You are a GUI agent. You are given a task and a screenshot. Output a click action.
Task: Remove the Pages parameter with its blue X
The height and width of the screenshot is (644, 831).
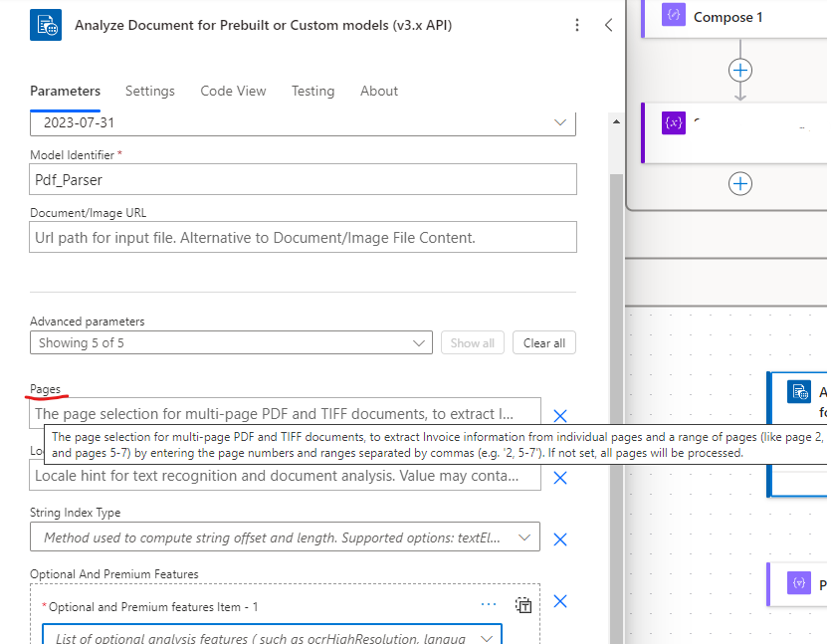(559, 415)
